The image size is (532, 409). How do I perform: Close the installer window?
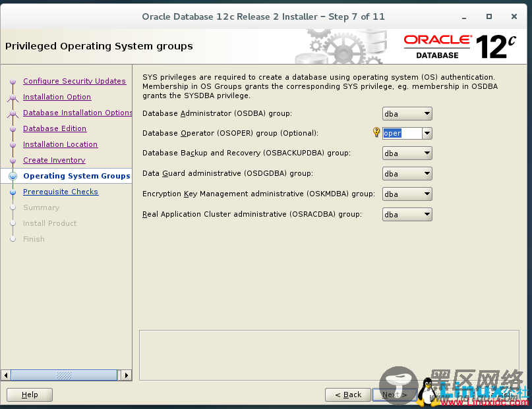514,16
